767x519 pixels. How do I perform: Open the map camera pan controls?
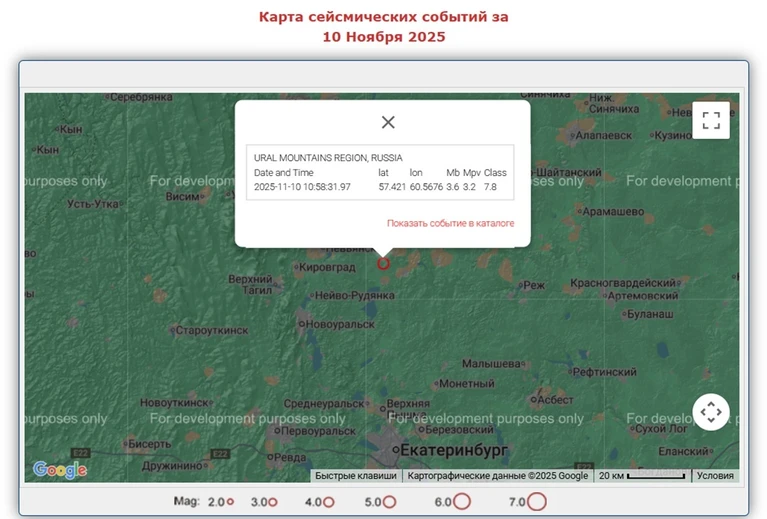pos(711,411)
